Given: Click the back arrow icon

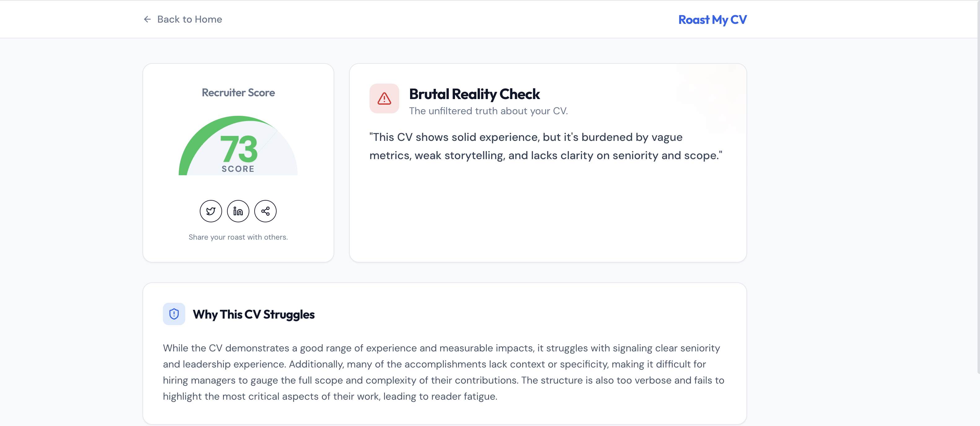Looking at the screenshot, I should 147,19.
